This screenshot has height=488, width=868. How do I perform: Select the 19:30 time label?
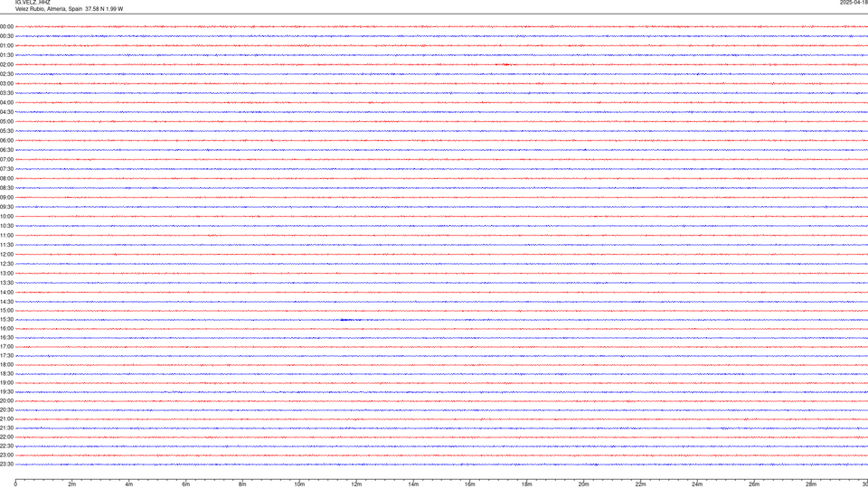6,391
